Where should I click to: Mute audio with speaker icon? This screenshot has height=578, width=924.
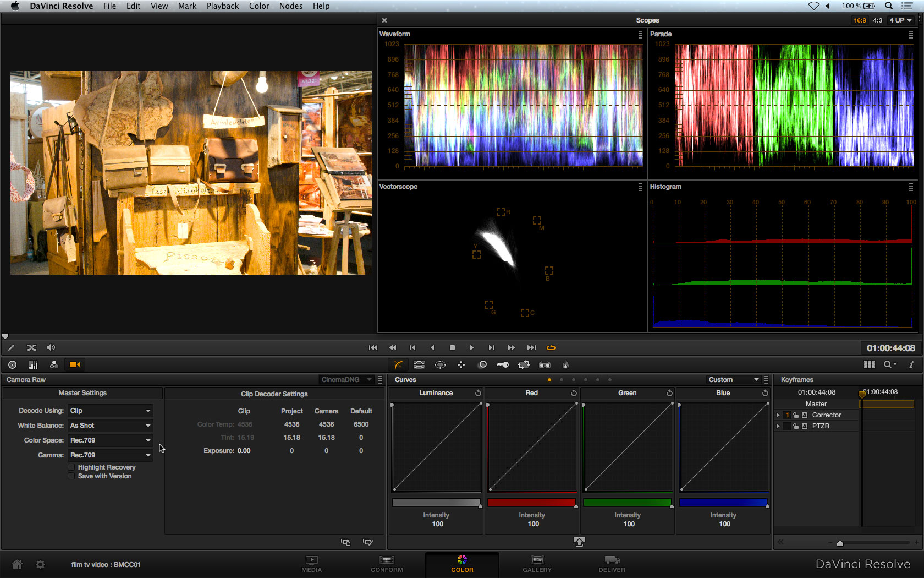coord(51,347)
